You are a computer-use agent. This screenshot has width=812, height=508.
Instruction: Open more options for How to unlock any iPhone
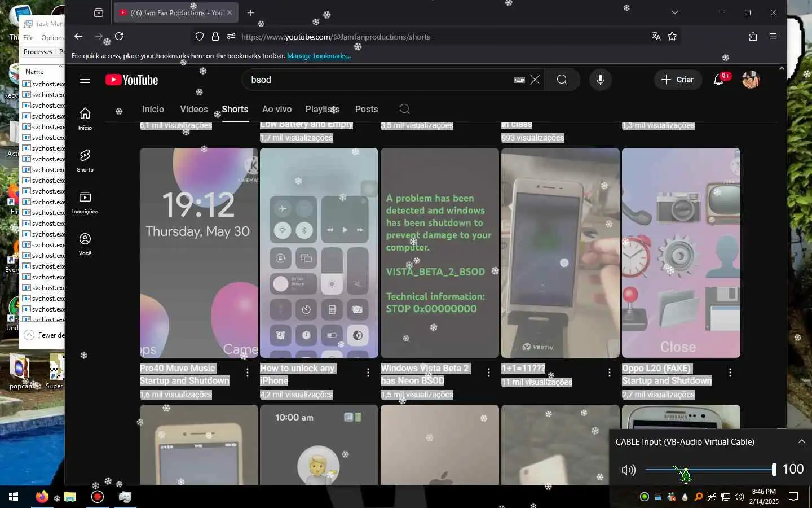[x=368, y=373]
